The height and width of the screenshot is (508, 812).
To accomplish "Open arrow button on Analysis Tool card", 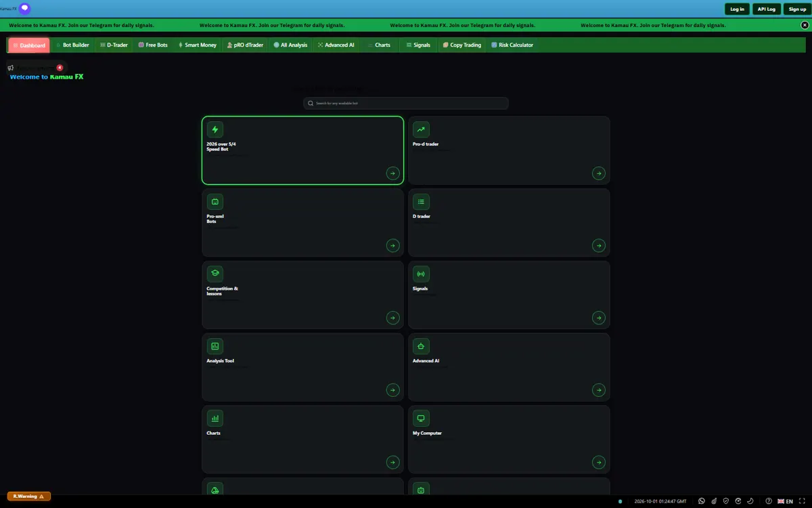I will [393, 389].
